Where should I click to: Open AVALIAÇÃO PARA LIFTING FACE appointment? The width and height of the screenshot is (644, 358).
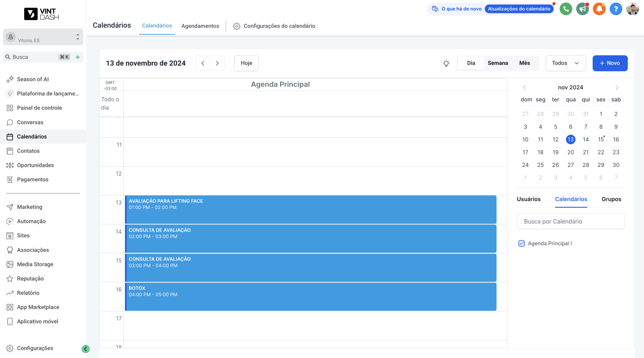[310, 210]
